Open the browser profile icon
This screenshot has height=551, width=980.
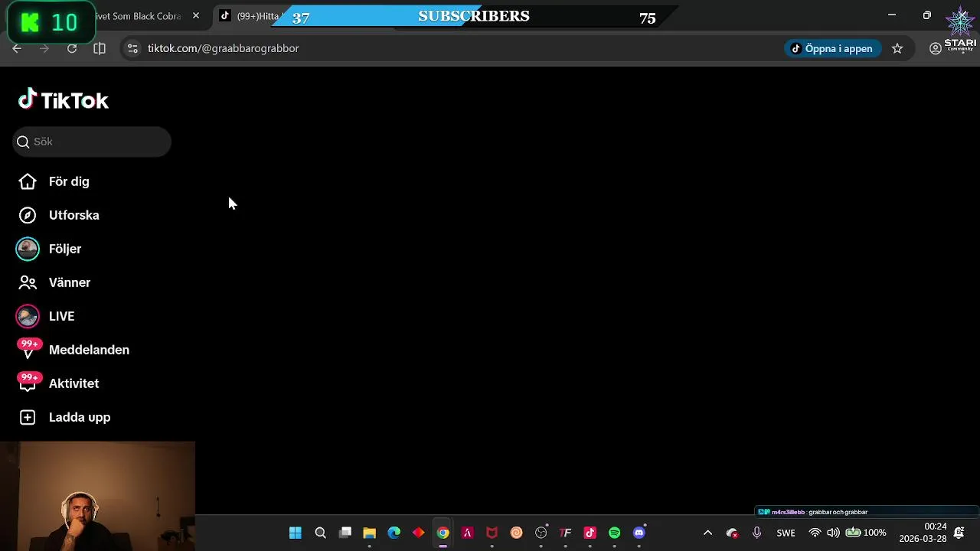(x=935, y=48)
